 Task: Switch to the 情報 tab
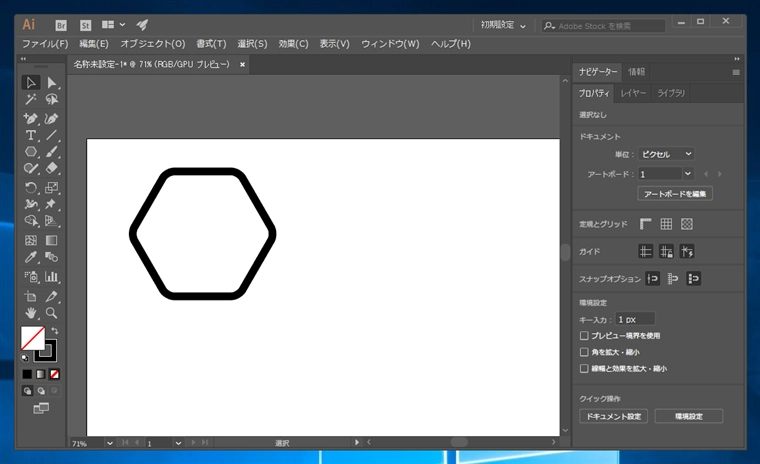point(636,72)
